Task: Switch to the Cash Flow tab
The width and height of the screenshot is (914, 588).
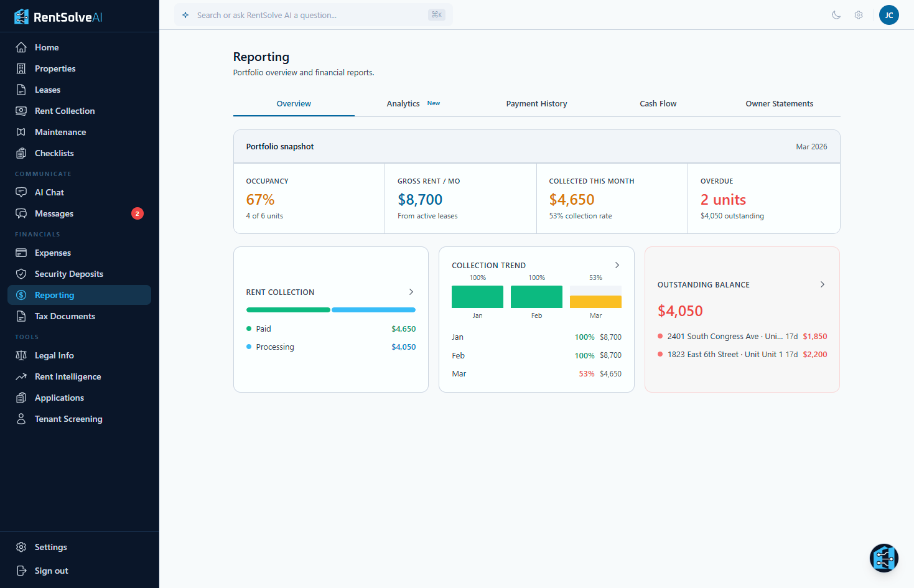Action: click(x=658, y=104)
